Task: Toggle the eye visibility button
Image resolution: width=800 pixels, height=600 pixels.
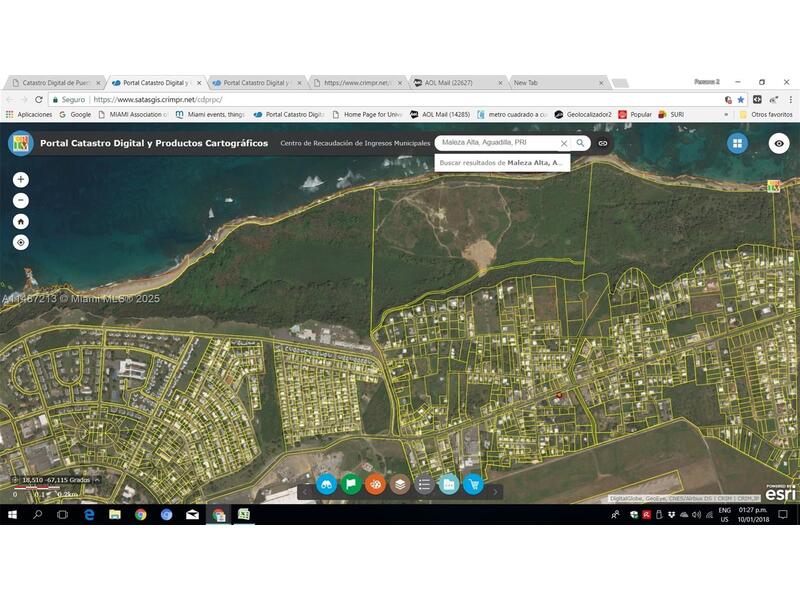Action: pos(779,143)
